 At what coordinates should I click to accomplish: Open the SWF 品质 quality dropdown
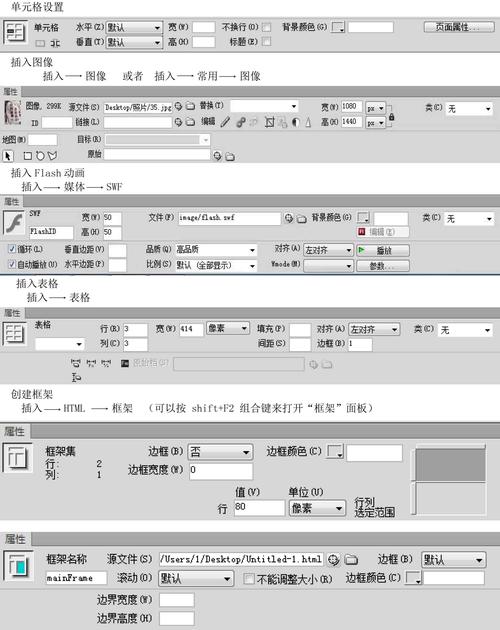tap(216, 250)
